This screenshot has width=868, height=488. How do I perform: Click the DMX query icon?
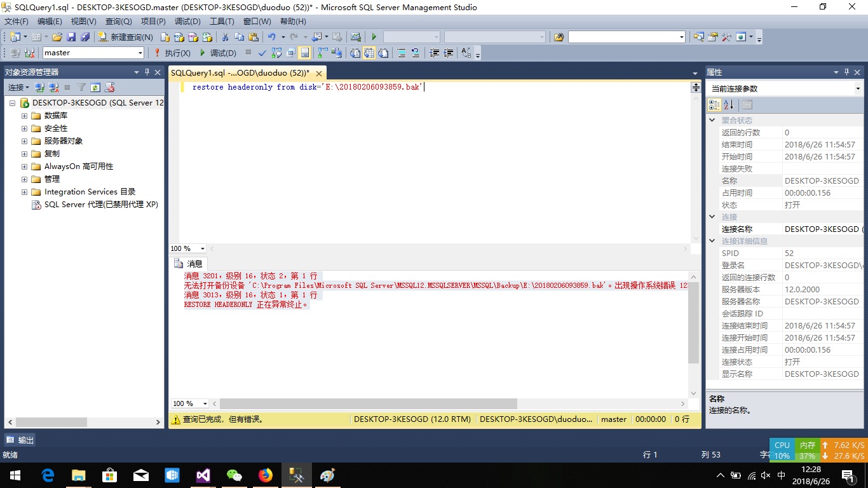coord(193,37)
